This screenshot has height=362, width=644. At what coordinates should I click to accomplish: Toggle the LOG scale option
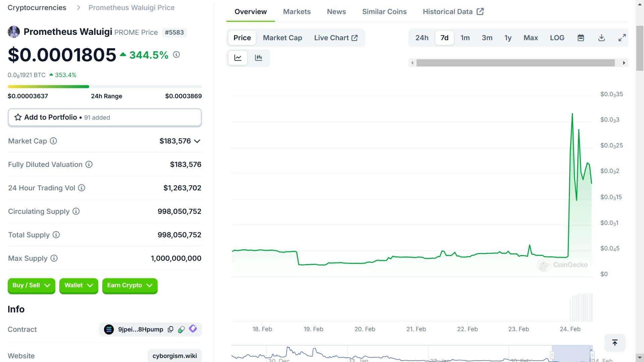[x=557, y=38]
